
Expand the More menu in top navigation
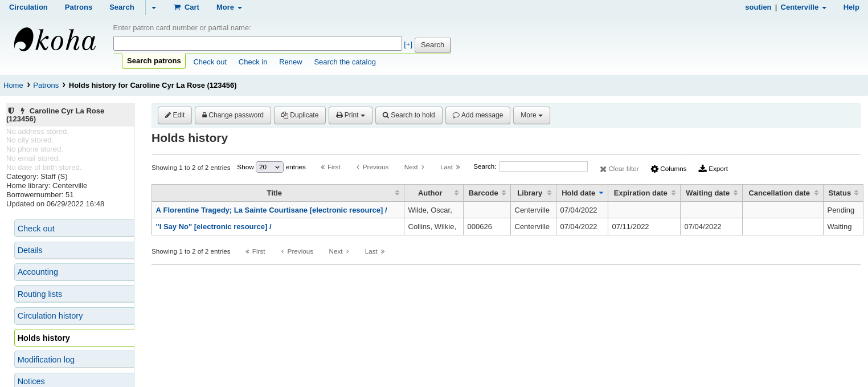click(x=229, y=7)
